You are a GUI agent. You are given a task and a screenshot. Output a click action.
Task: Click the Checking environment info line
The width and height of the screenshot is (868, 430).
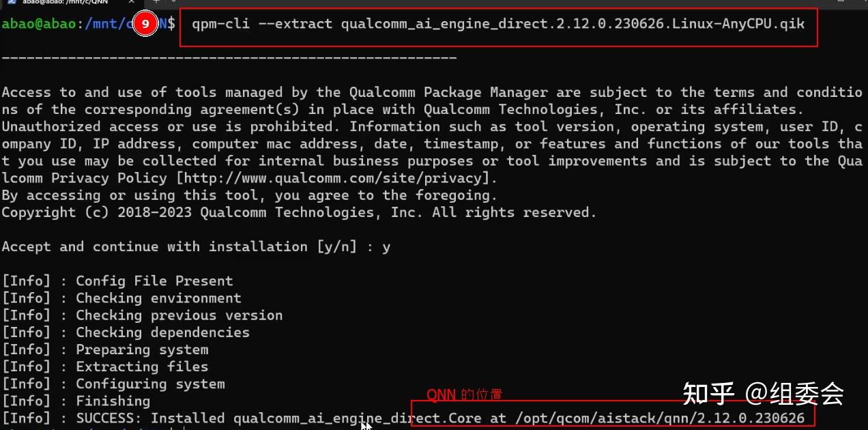point(158,298)
